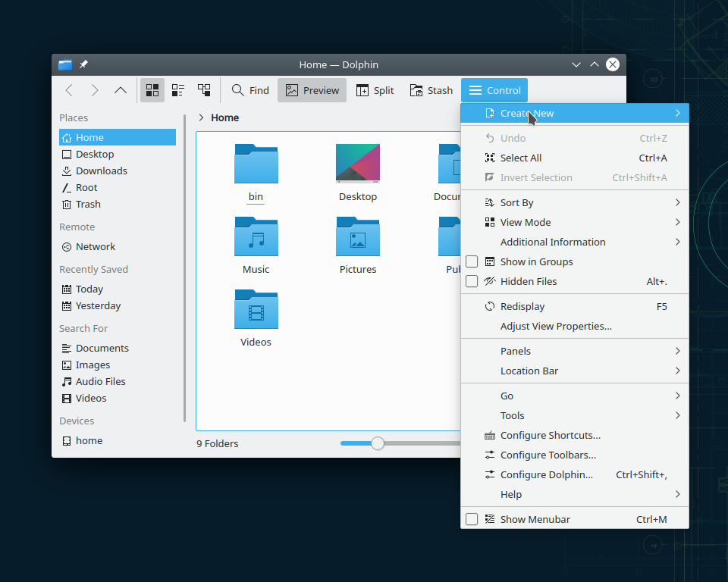Enable Hidden Files checkbox
The height and width of the screenshot is (582, 728).
click(472, 281)
